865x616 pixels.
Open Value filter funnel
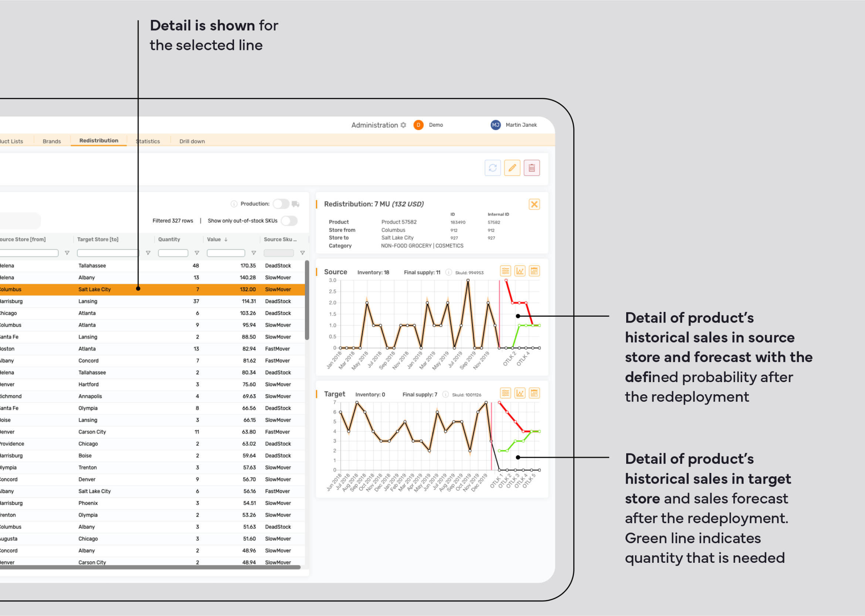point(254,253)
